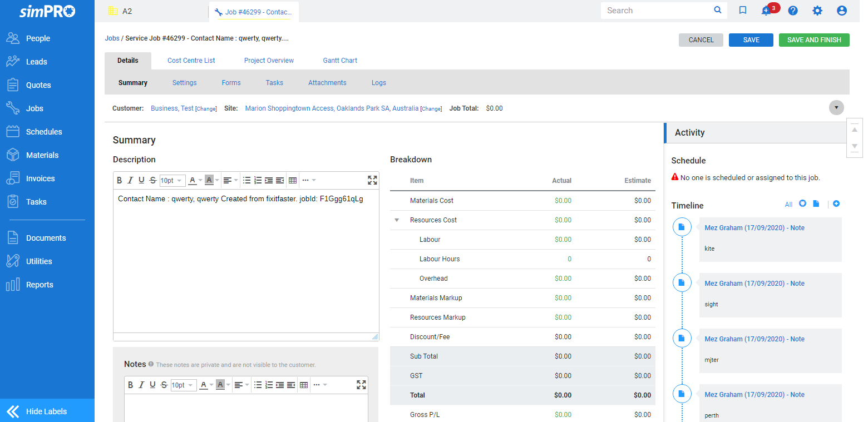The height and width of the screenshot is (422, 868).
Task: Open the Logs sub-tab
Action: pos(379,83)
